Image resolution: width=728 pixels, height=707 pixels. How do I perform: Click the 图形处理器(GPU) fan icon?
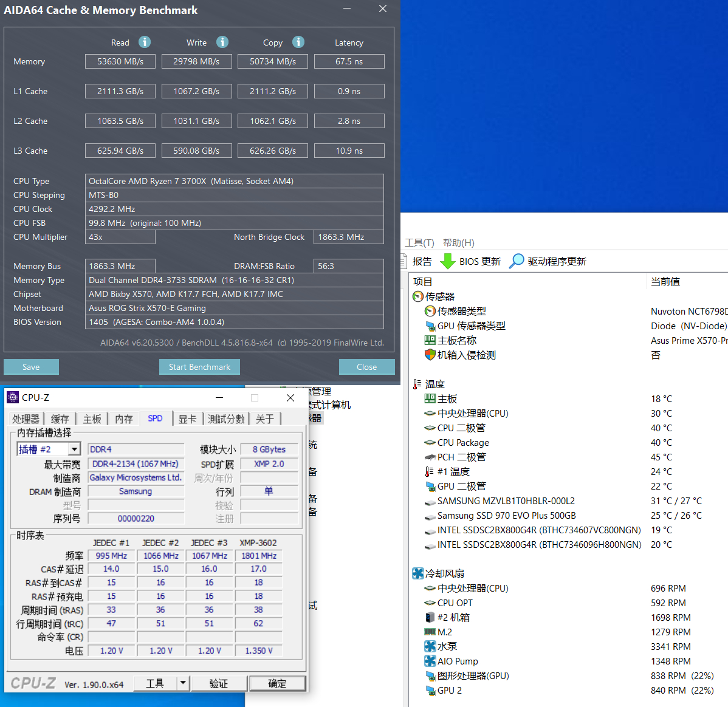[430, 676]
